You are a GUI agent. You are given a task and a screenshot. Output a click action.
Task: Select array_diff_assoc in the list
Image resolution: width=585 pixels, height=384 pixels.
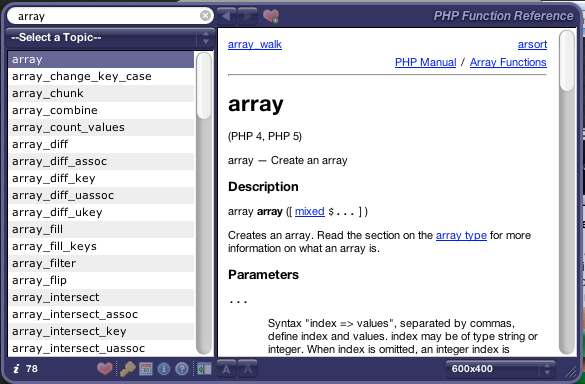pos(101,161)
